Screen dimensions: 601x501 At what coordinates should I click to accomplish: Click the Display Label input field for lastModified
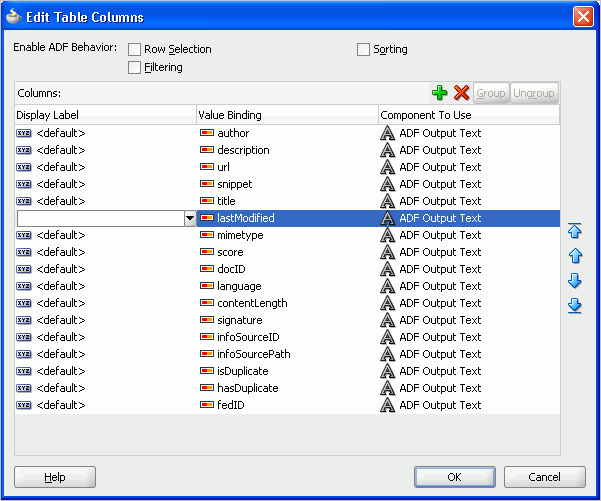[x=101, y=218]
